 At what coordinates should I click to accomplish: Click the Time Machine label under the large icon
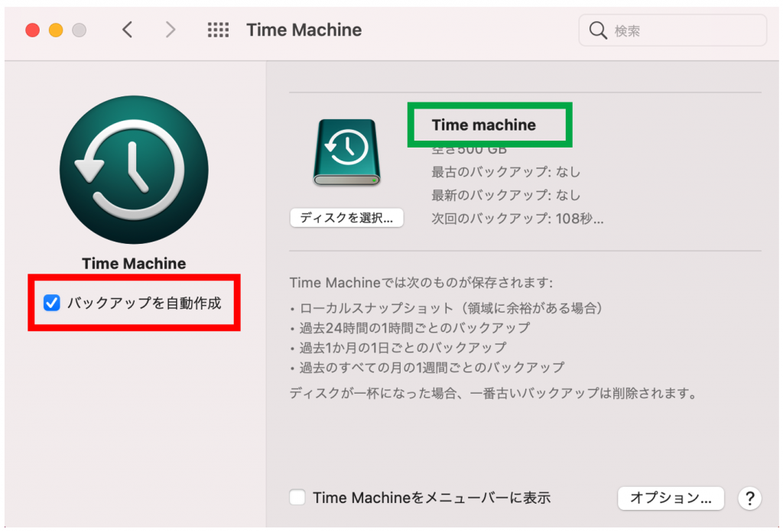[x=134, y=264]
